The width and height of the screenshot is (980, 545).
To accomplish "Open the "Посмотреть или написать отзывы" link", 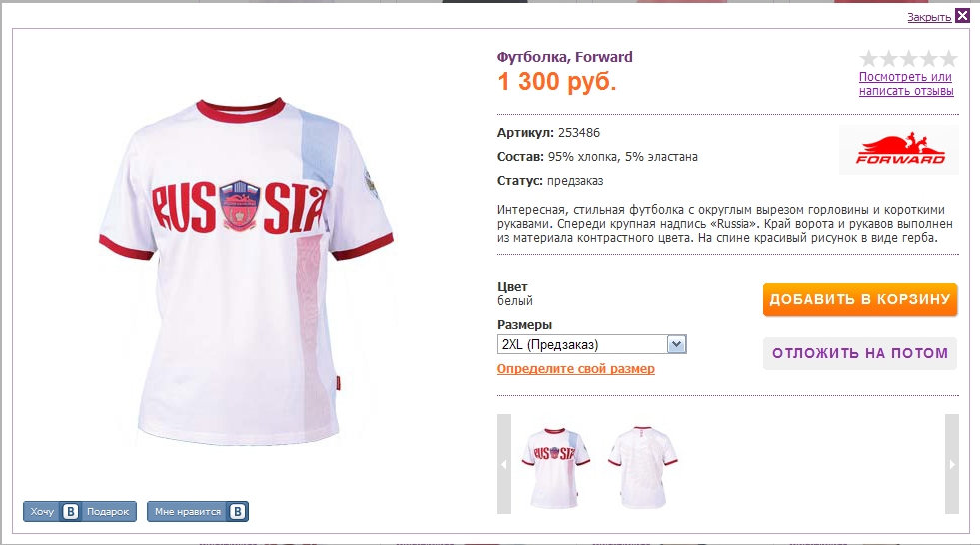I will (x=906, y=84).
